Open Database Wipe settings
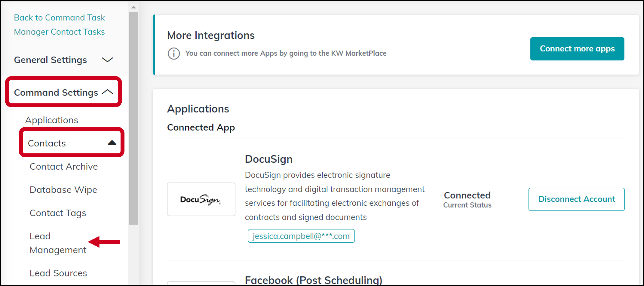 coord(64,190)
